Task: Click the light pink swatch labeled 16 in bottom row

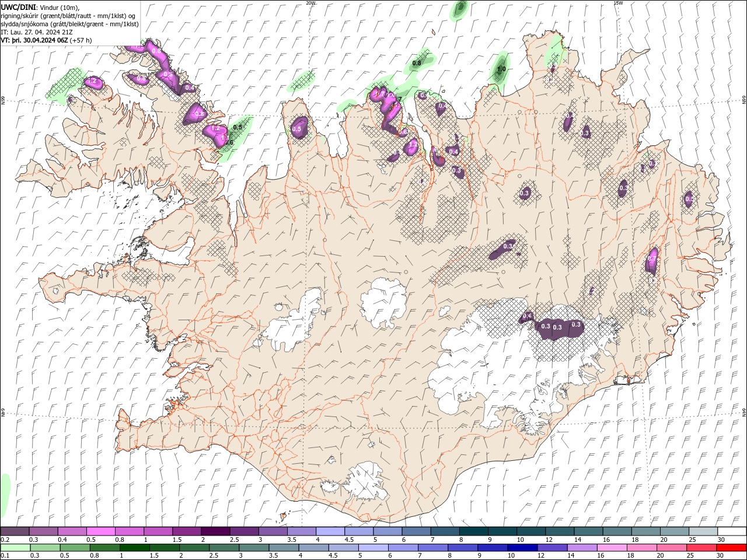Action: click(612, 548)
